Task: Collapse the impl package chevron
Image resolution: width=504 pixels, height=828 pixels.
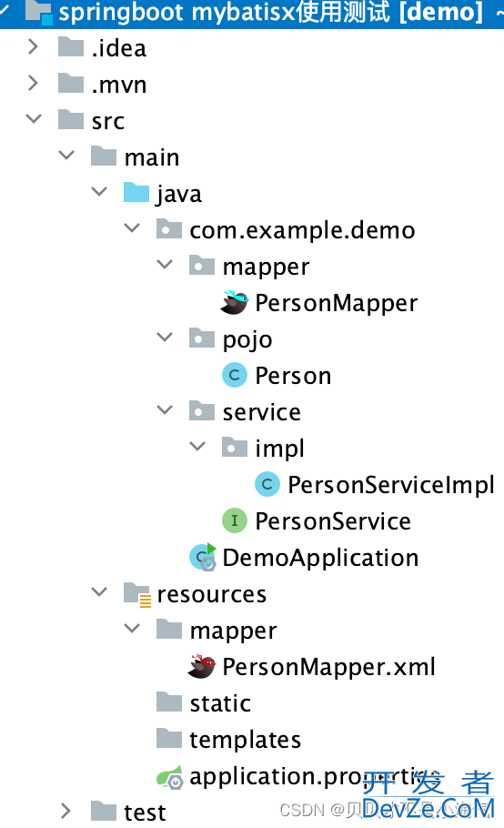Action: pos(197,446)
